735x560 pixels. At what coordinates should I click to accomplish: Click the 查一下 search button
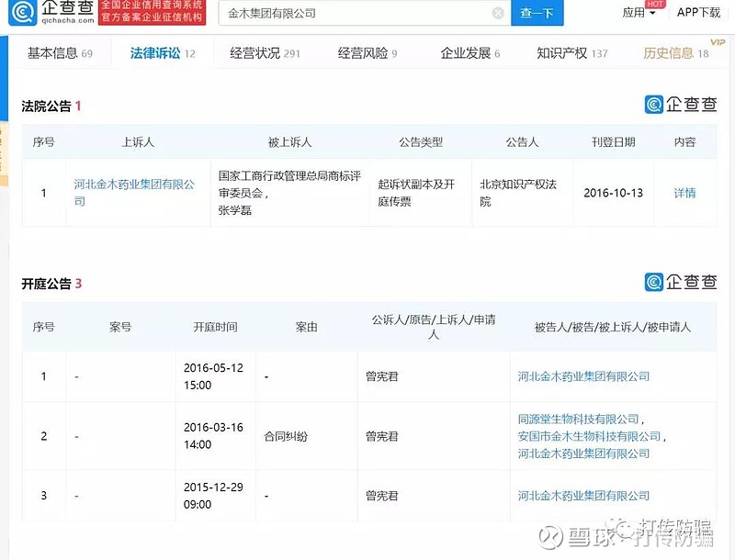coord(537,13)
